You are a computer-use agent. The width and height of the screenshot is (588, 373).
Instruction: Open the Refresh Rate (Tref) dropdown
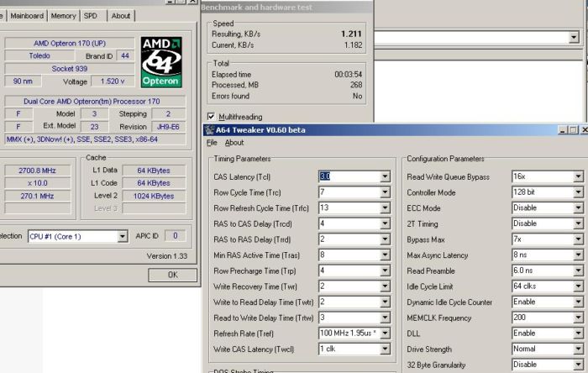point(385,334)
